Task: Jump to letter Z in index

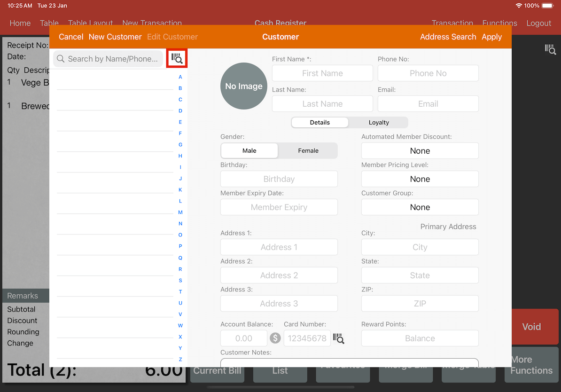Action: click(180, 360)
